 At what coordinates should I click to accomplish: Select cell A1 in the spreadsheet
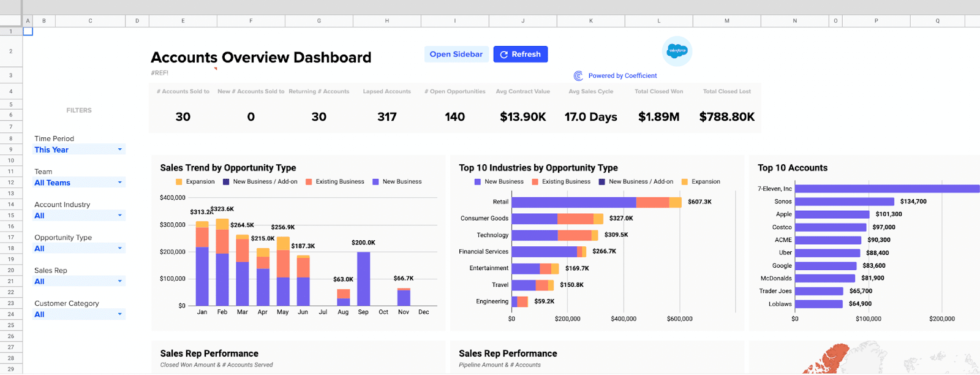pos(28,31)
